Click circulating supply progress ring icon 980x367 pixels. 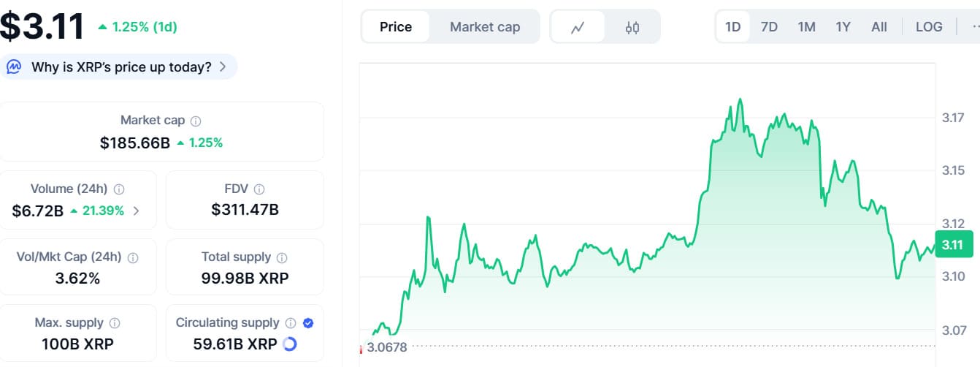point(289,344)
